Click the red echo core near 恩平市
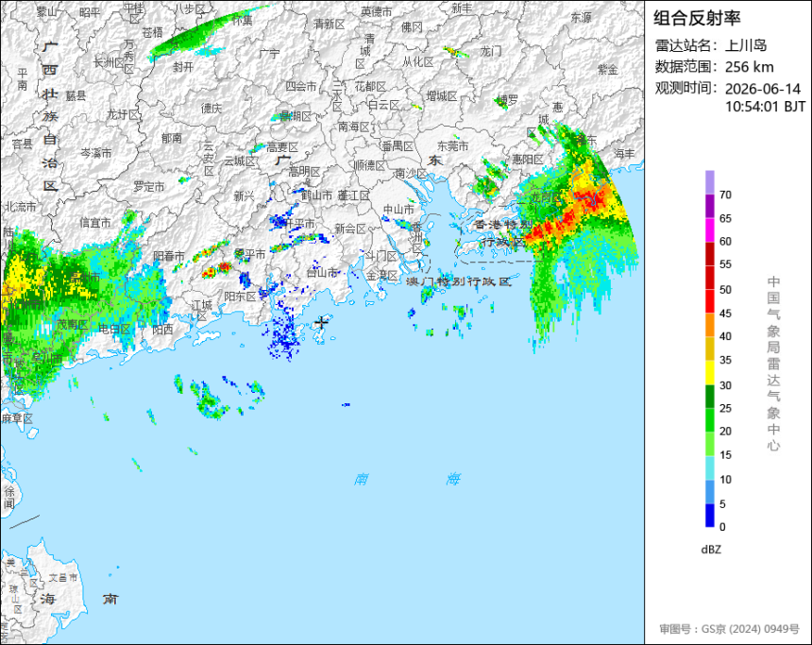The height and width of the screenshot is (645, 812). click(224, 267)
